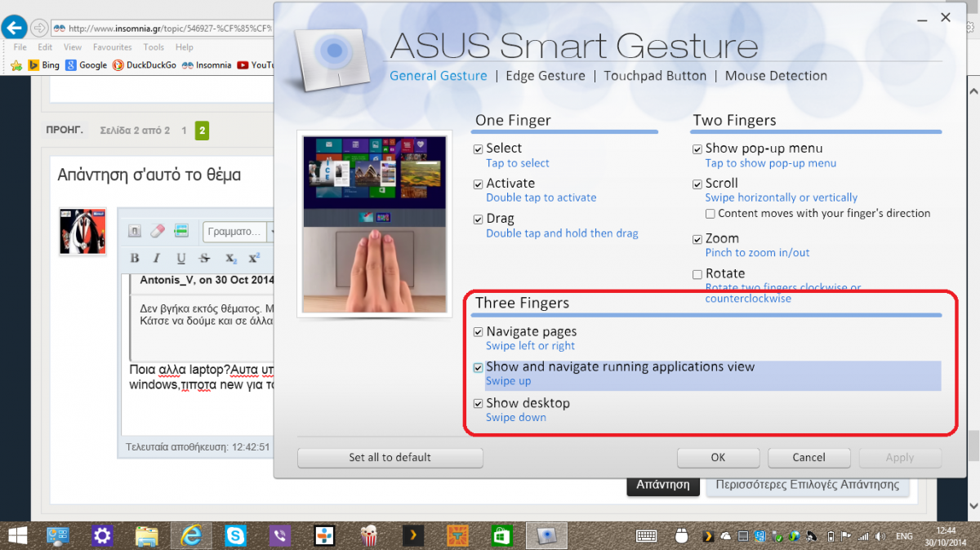Open the Tools menu in Internet Explorer
The width and height of the screenshot is (980, 550).
tap(154, 47)
